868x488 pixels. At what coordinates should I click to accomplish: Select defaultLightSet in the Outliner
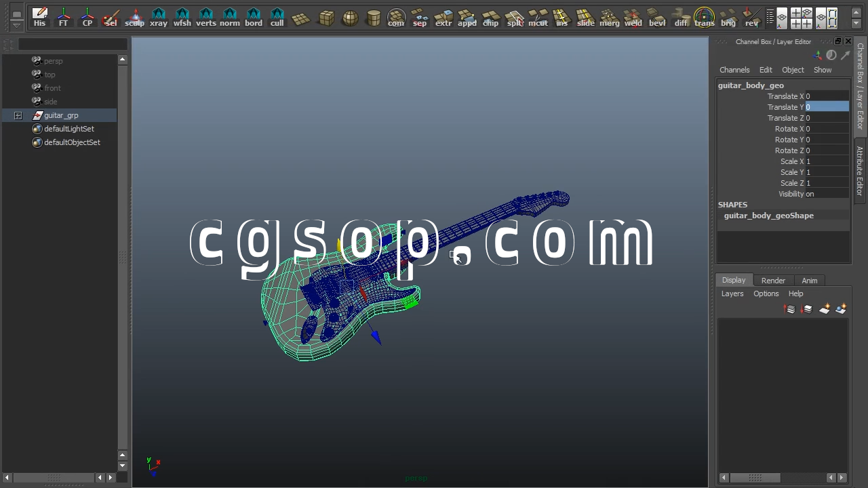(x=69, y=129)
